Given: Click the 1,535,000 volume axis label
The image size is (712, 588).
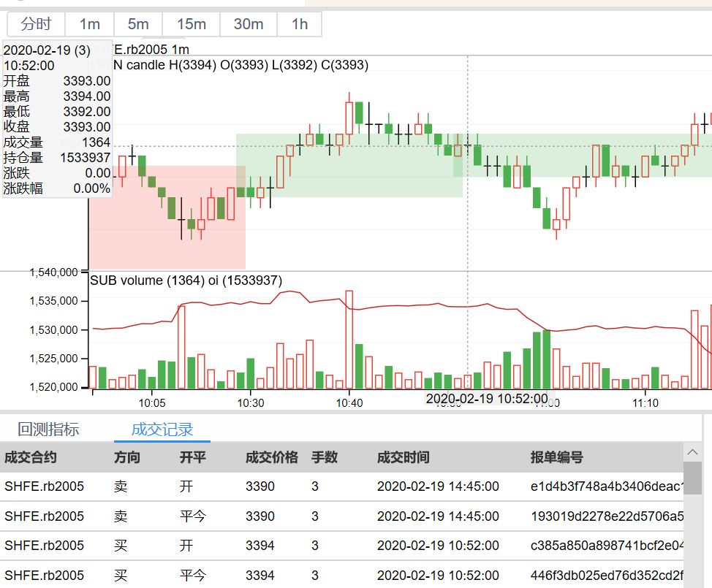Looking at the screenshot, I should click(53, 301).
